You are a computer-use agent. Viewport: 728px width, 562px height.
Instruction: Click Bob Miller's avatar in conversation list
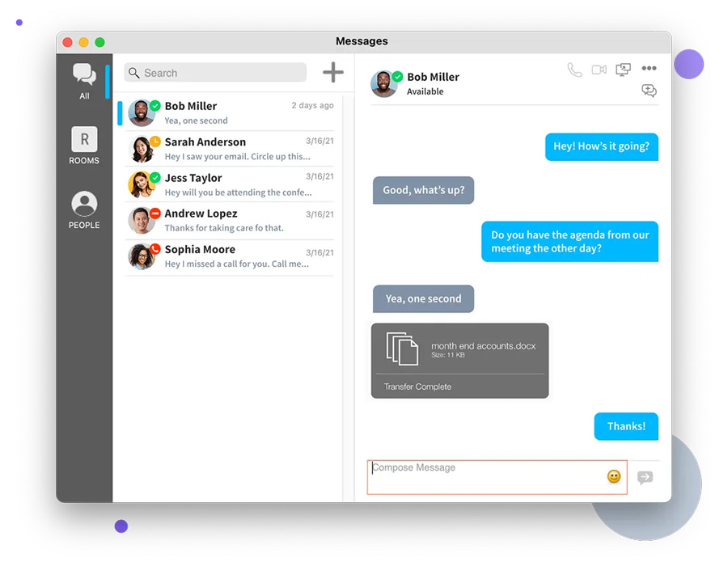click(x=141, y=112)
